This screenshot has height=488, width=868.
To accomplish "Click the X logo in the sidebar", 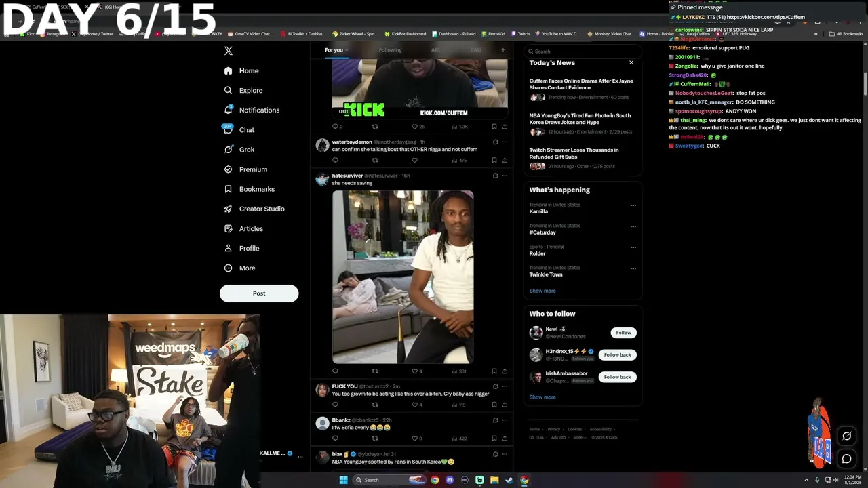I will (x=229, y=51).
